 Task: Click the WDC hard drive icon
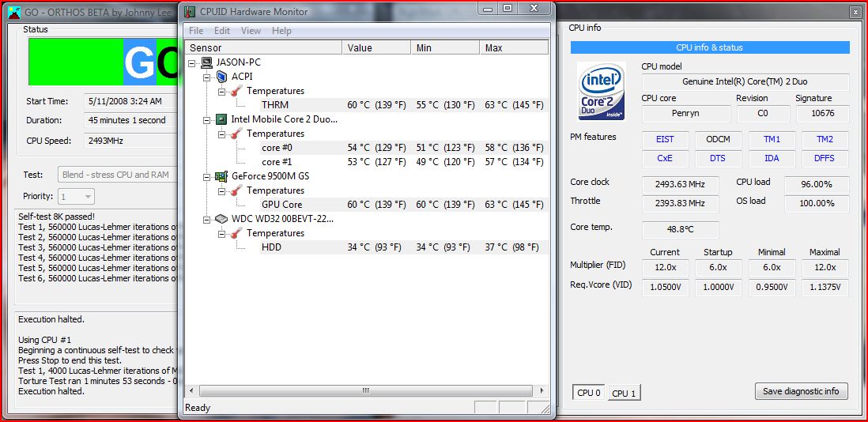pos(221,218)
